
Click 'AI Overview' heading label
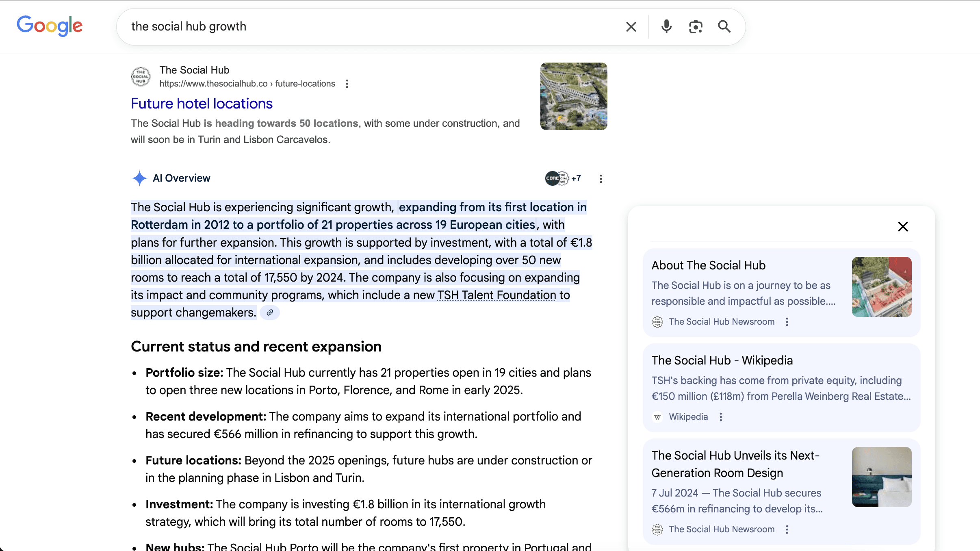tap(181, 178)
